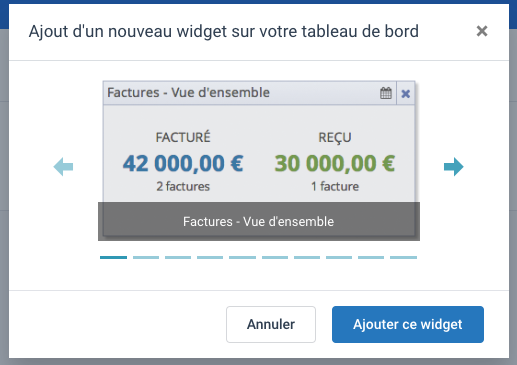
Task: Select the ninth carousel indicator
Action: 371,257
